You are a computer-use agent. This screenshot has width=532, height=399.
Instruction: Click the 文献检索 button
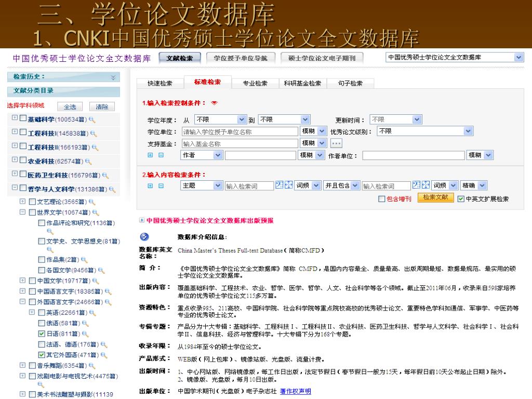point(180,58)
